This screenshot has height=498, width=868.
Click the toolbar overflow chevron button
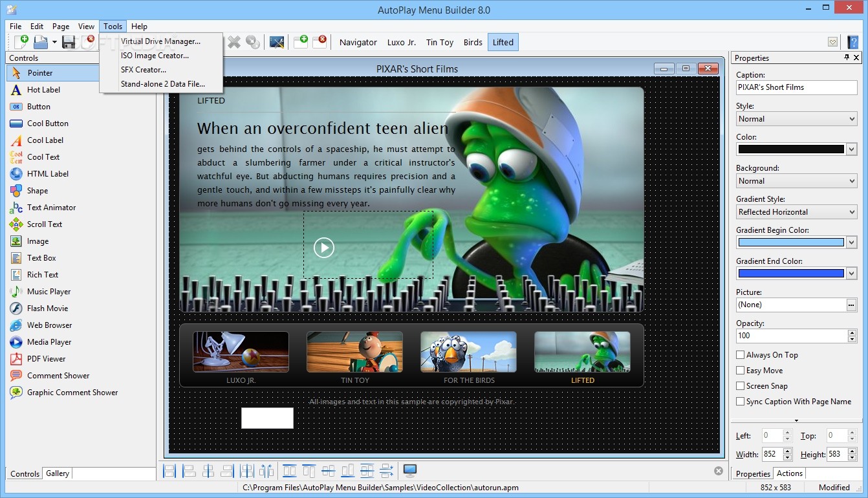tap(832, 42)
